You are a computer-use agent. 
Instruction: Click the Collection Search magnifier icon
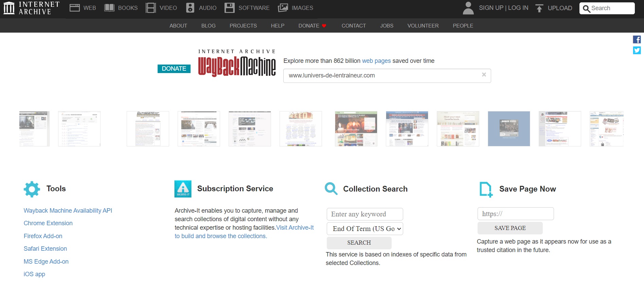(x=331, y=189)
